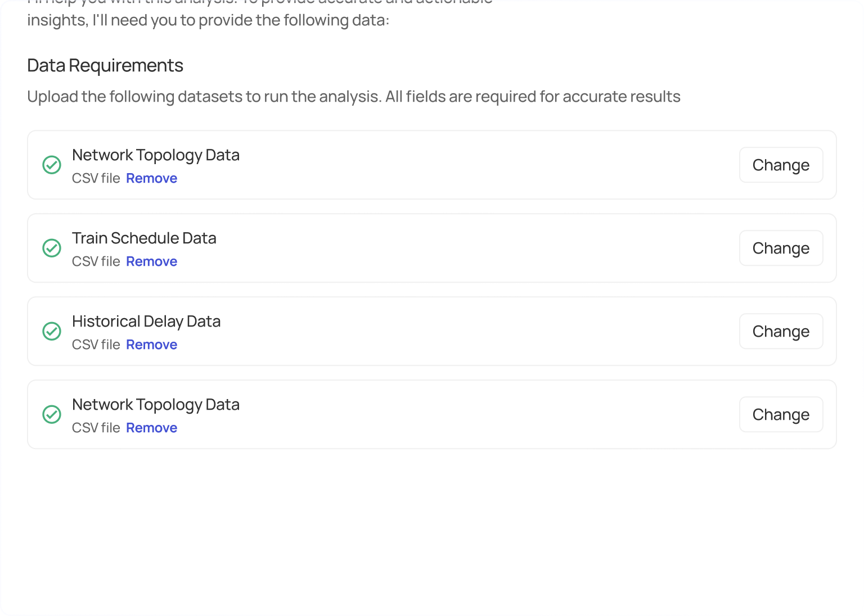Click the CSV file label under Historical Delay Data
The width and height of the screenshot is (864, 616).
pyautogui.click(x=96, y=344)
